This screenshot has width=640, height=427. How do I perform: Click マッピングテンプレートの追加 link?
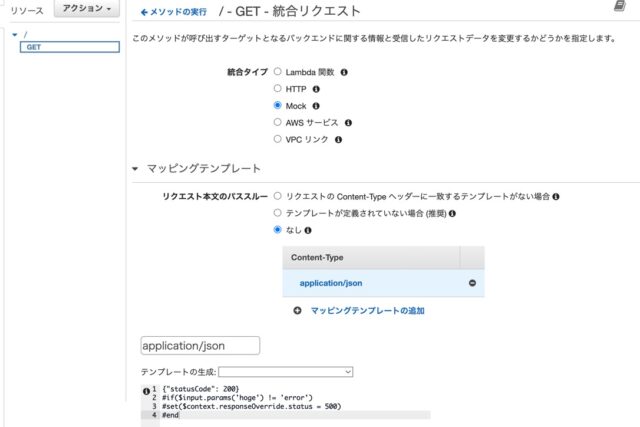click(367, 311)
